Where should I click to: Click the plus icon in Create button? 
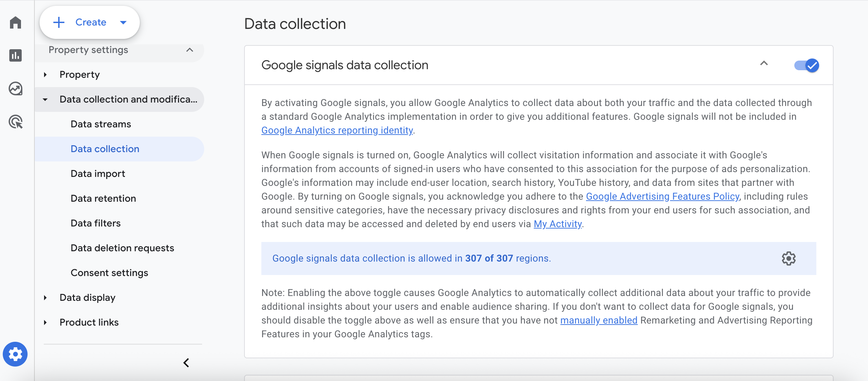pos(59,22)
